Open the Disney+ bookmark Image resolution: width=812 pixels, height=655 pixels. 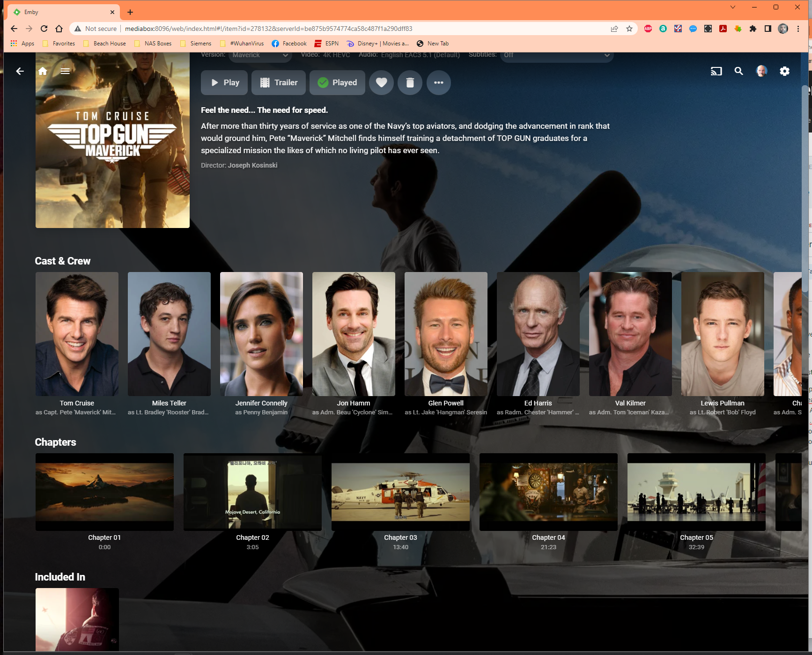[377, 44]
